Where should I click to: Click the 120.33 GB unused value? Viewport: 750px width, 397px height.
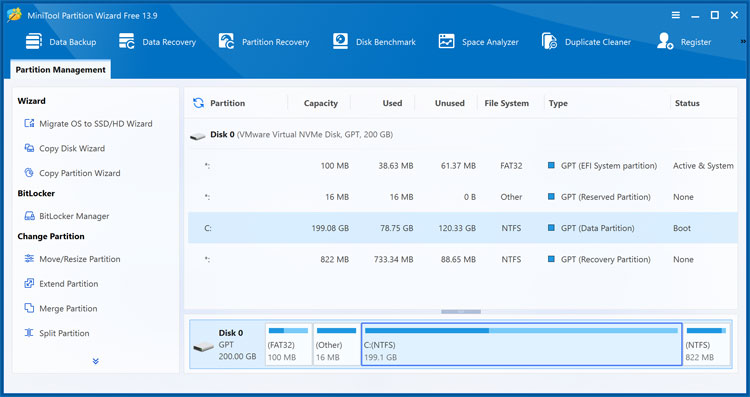tap(457, 228)
